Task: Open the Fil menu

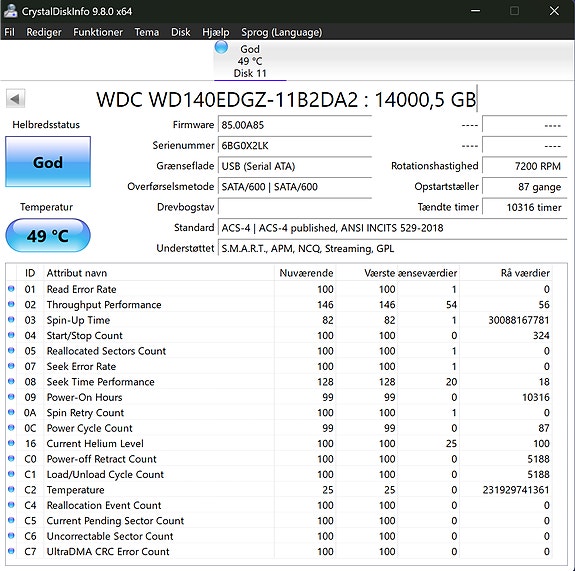Action: 10,32
